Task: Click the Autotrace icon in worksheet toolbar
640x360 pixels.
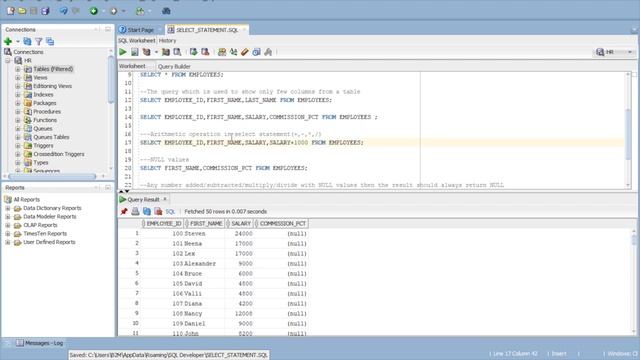Action: pos(166,52)
